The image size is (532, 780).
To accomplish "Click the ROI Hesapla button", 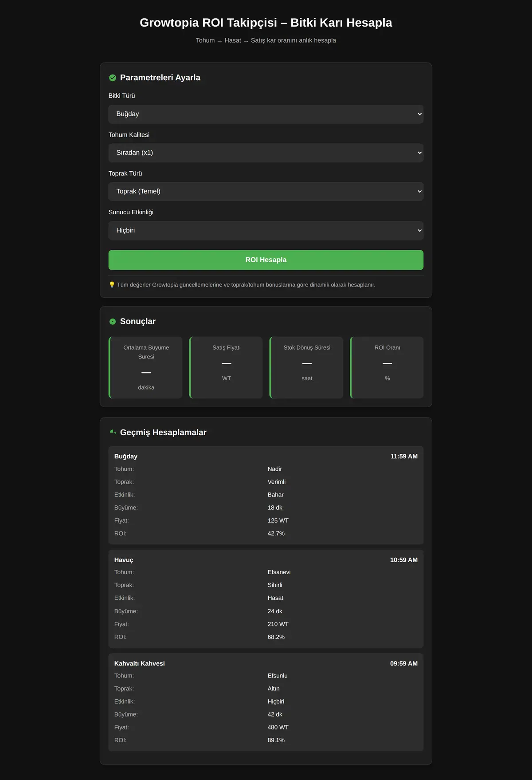I will click(x=266, y=260).
